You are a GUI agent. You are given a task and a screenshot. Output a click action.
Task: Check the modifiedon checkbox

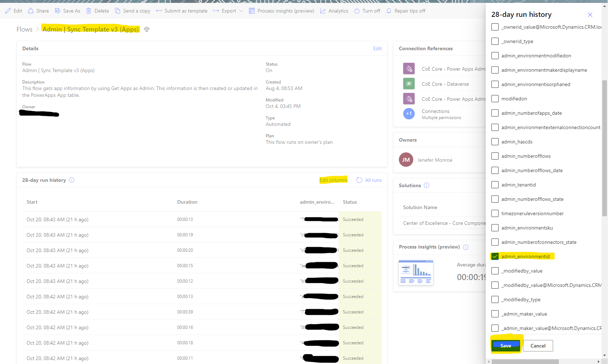[x=495, y=99]
